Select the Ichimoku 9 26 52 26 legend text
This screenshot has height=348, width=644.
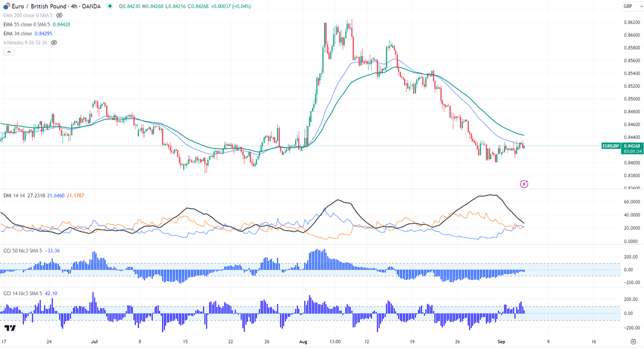click(25, 42)
